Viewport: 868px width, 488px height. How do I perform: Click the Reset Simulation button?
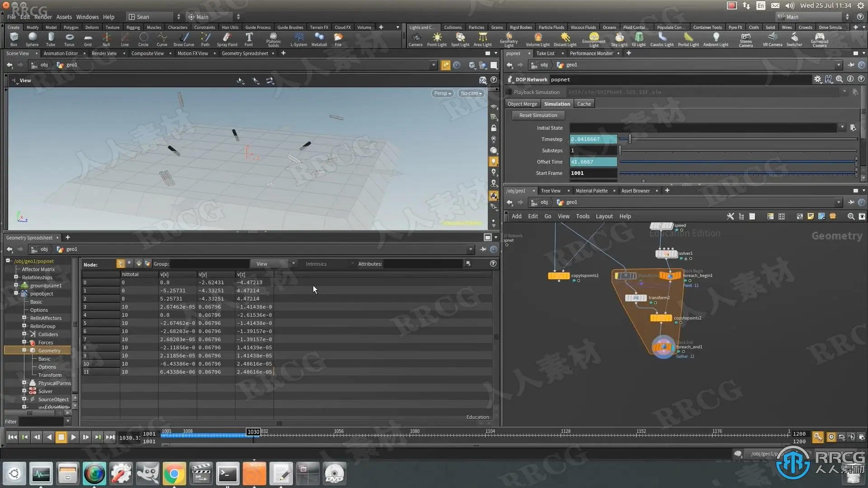[538, 115]
